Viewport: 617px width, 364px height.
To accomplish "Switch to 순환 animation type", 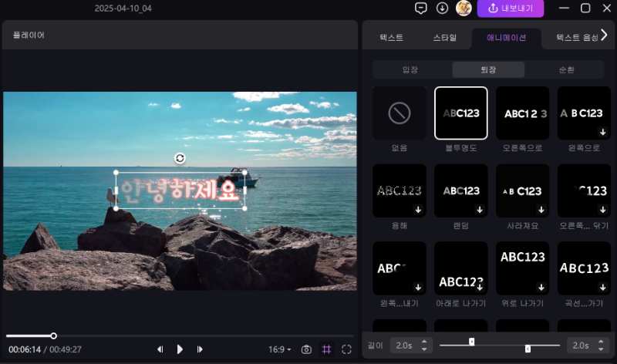I will 566,69.
